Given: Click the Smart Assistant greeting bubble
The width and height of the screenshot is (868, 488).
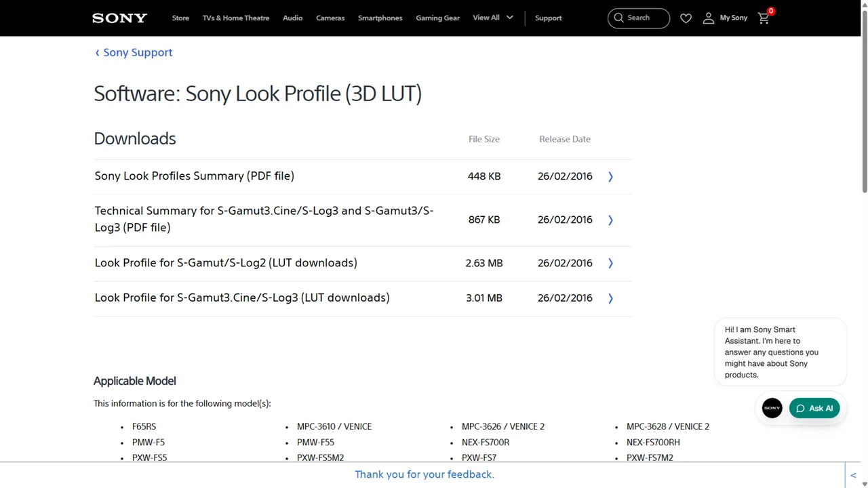Looking at the screenshot, I should pos(781,352).
